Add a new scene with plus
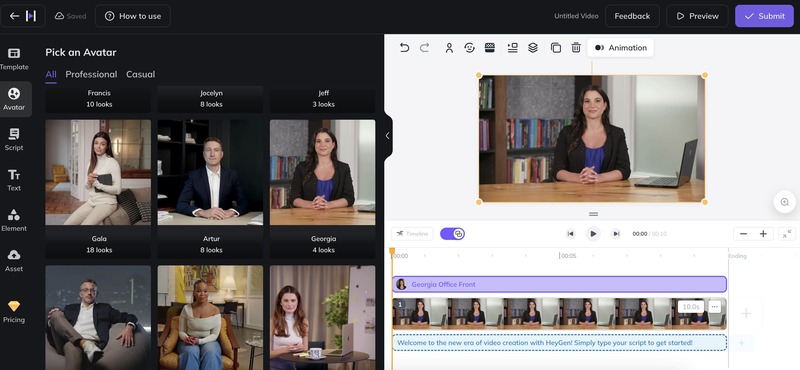Viewport: 800px width, 370px height. coord(745,313)
